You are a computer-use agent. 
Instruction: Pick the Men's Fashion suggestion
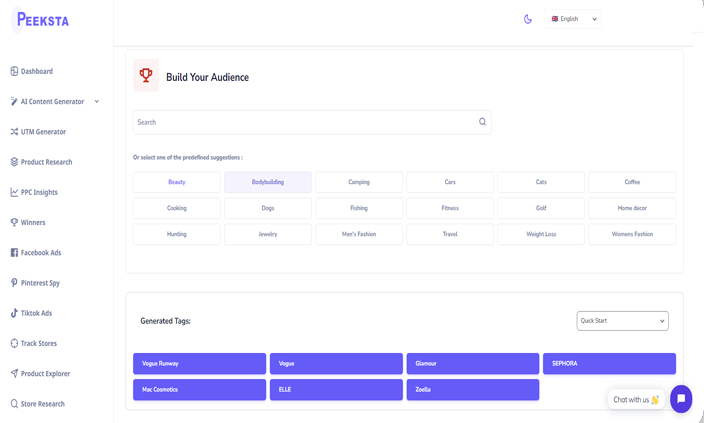point(359,234)
